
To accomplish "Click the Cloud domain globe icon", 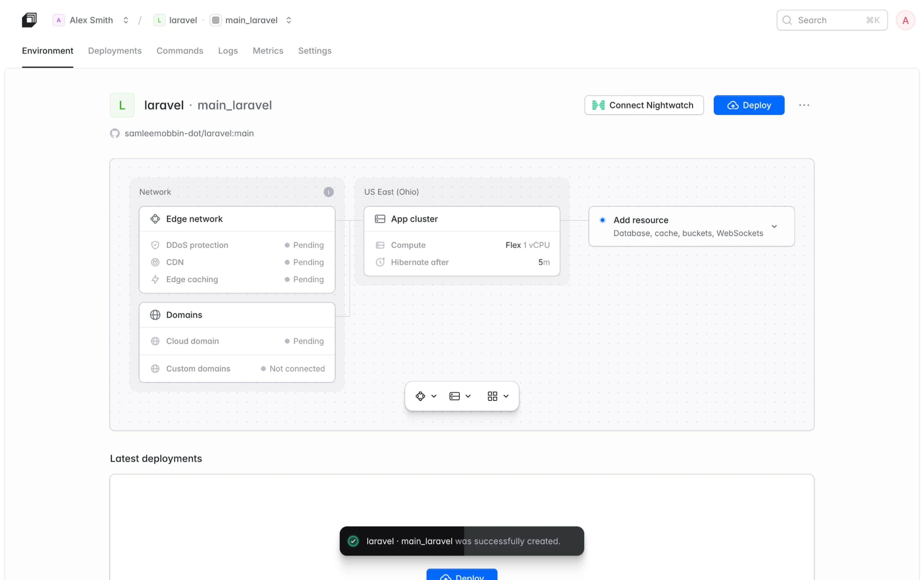I will click(155, 341).
